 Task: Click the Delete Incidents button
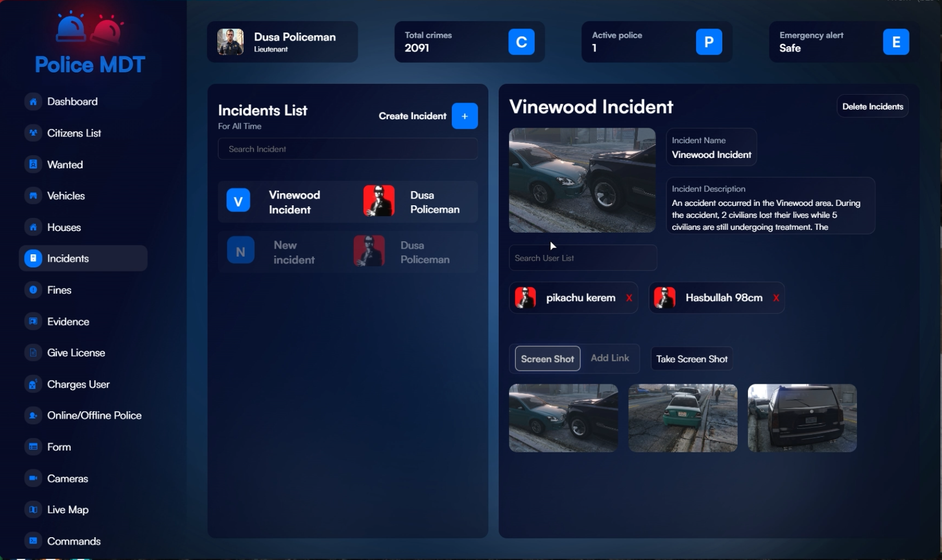point(872,107)
